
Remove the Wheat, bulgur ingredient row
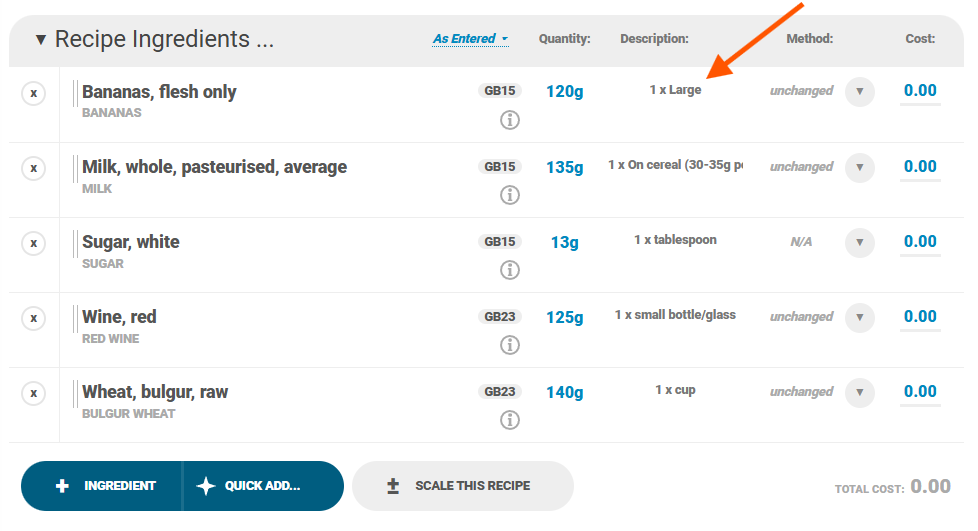[x=33, y=393]
